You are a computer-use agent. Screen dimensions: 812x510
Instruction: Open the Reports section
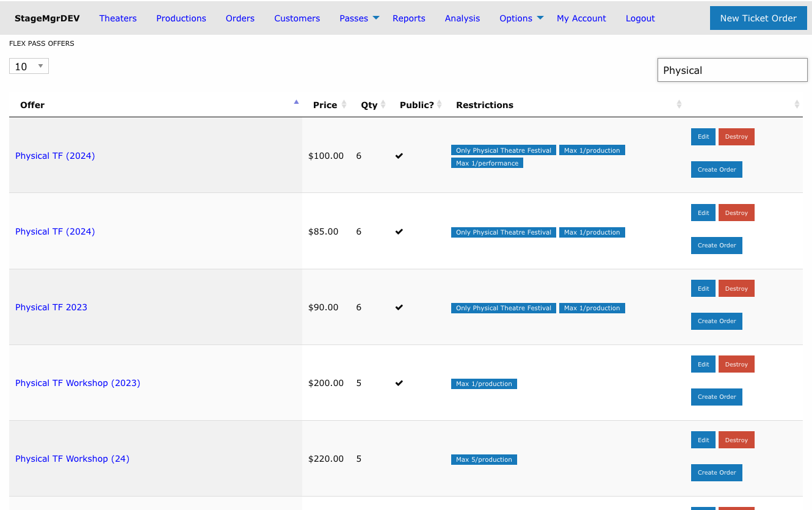408,18
